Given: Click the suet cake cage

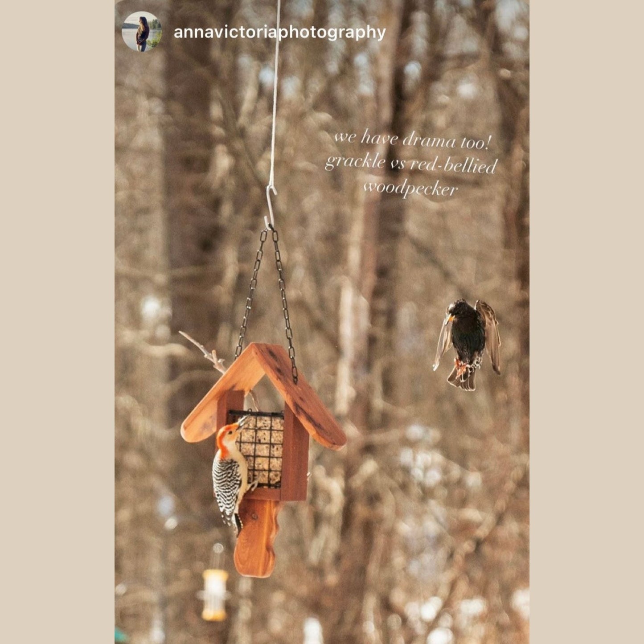Looking at the screenshot, I should [x=259, y=447].
